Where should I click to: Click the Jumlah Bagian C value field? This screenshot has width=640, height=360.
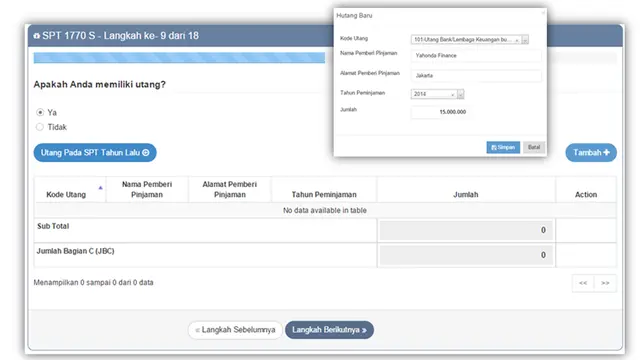coord(466,255)
